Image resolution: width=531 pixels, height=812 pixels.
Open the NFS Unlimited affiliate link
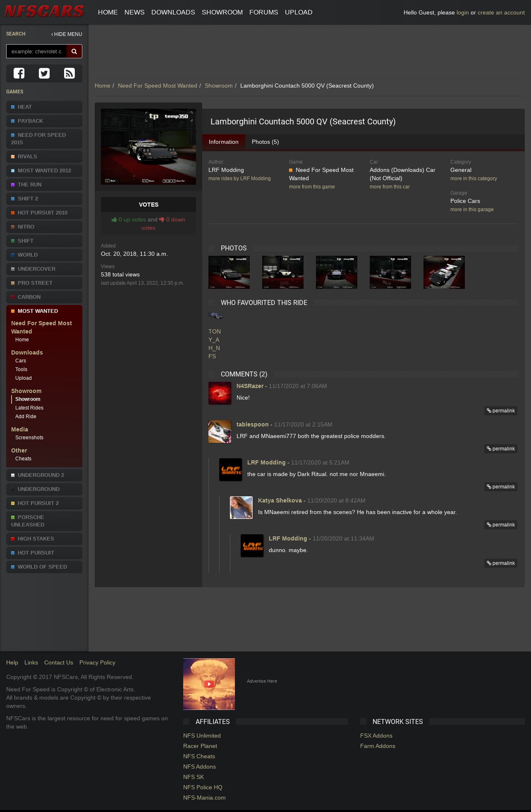pos(202,736)
